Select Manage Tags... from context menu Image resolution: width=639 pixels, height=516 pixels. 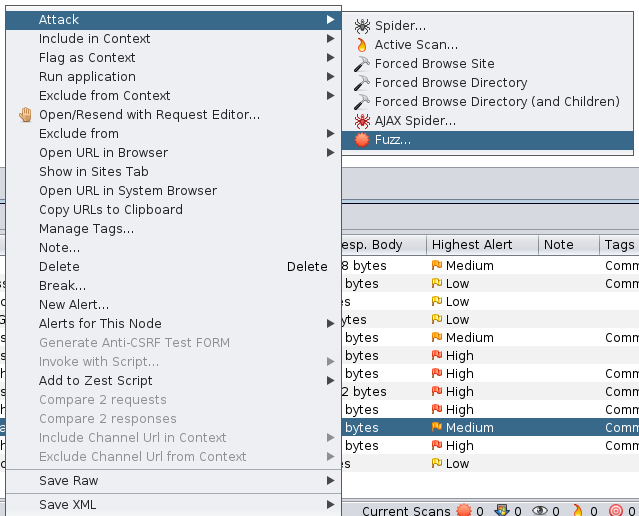point(86,229)
